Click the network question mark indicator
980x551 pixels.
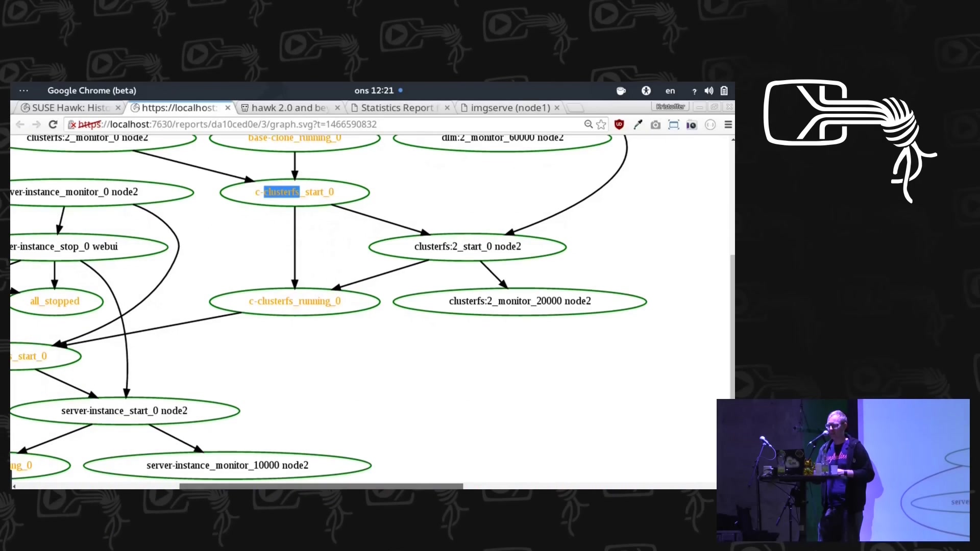point(694,91)
